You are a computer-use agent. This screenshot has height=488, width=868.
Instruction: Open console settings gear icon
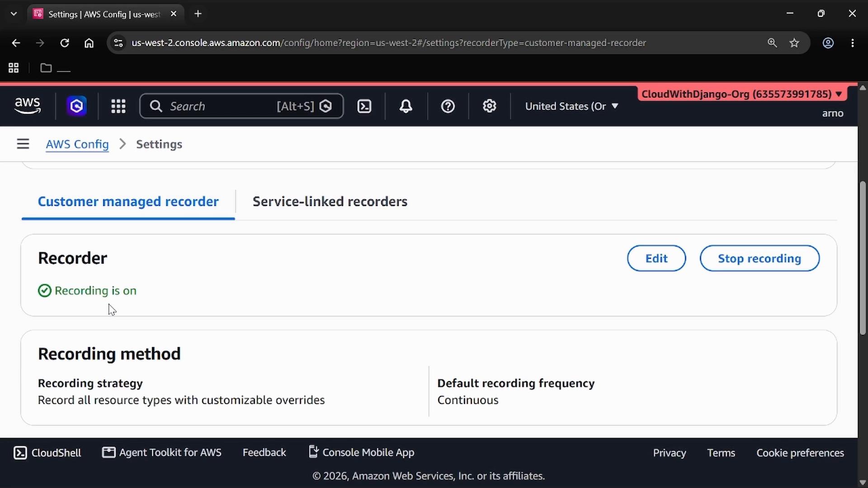489,106
